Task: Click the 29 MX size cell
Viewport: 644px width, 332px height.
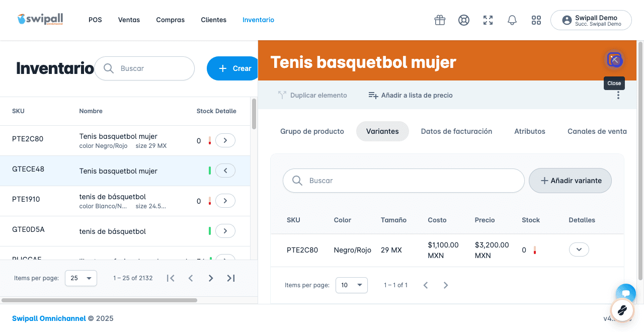Action: click(391, 250)
